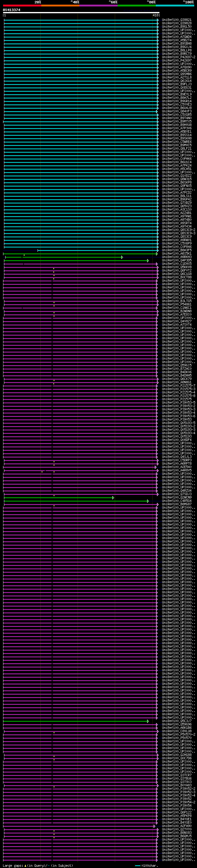This screenshot has height=868, width=197.
Task: Select hit label UniRef100_P21575
Action: (177, 399)
